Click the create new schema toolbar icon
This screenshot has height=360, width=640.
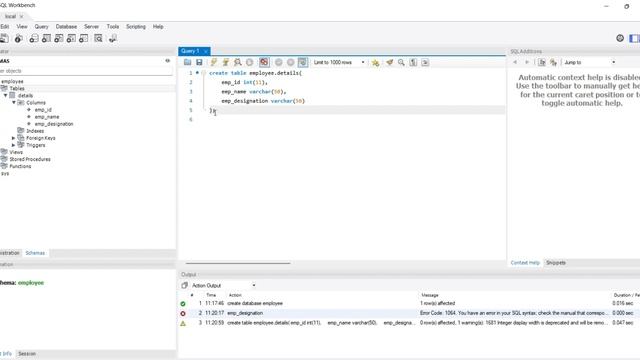[34, 38]
